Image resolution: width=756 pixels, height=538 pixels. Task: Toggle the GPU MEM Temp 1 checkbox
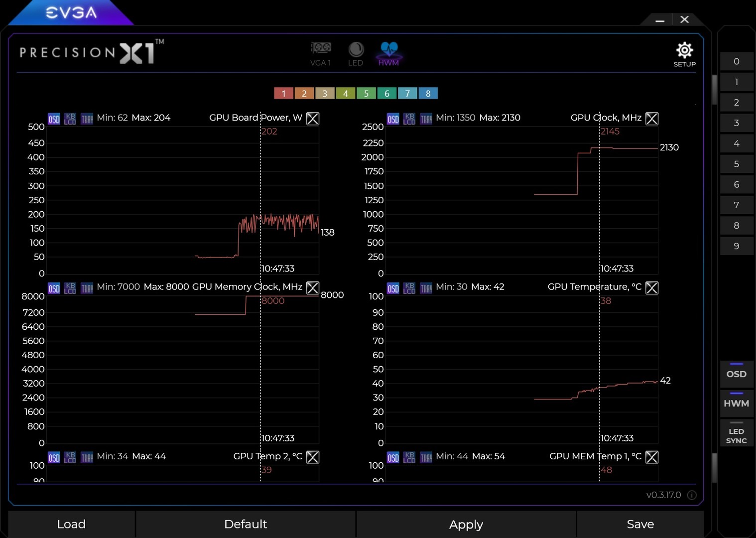click(652, 457)
